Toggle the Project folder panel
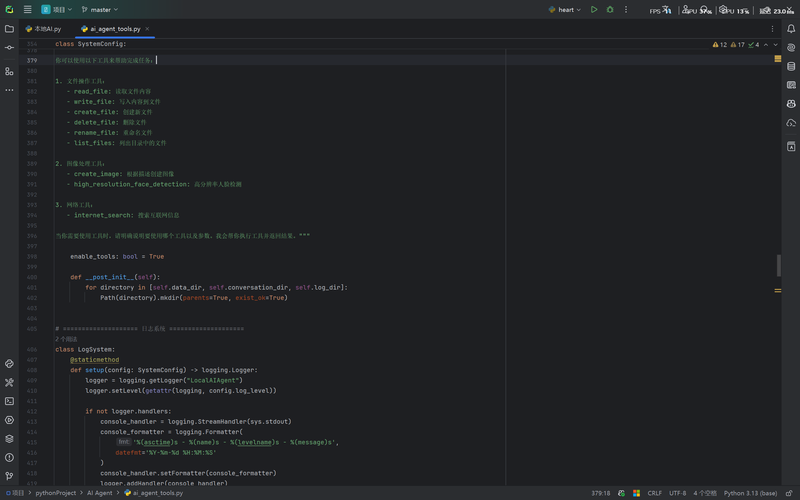 [x=9, y=29]
